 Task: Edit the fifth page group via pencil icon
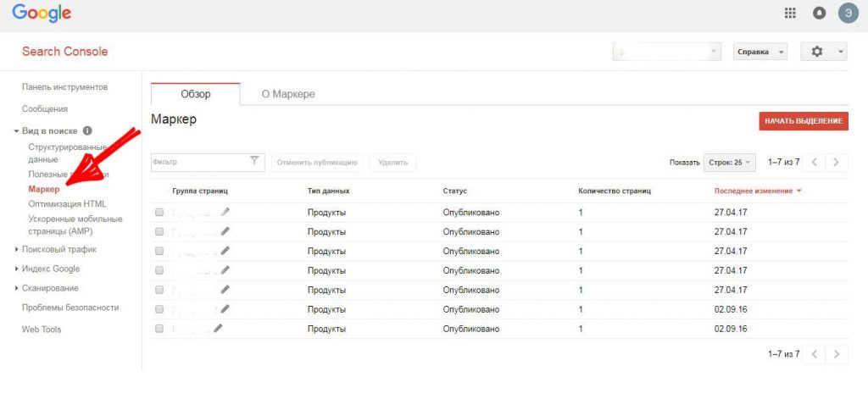(225, 290)
